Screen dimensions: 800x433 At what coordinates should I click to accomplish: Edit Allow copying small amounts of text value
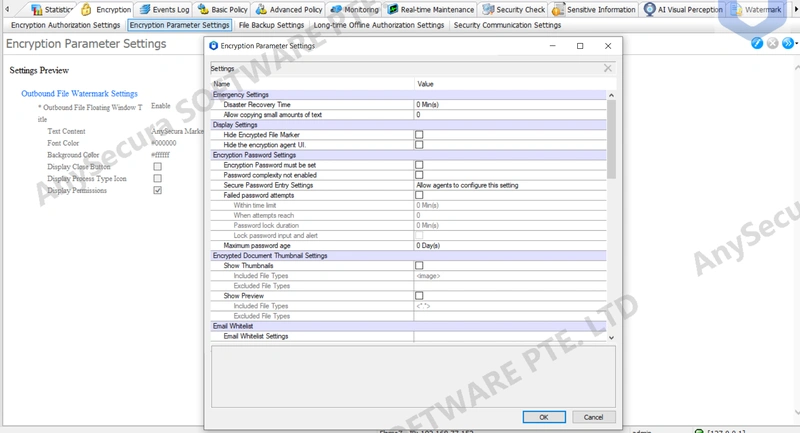tap(510, 115)
